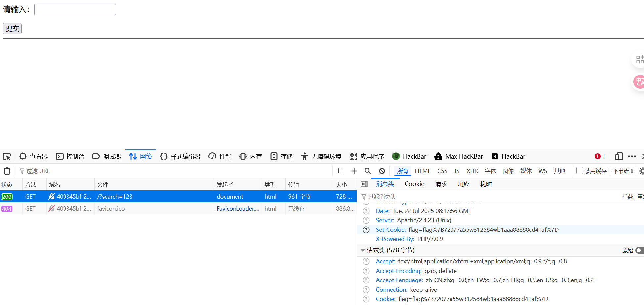Screen dimensions: 644x305
Task: Enable the 禁用缓存 checkbox
Action: (580, 171)
